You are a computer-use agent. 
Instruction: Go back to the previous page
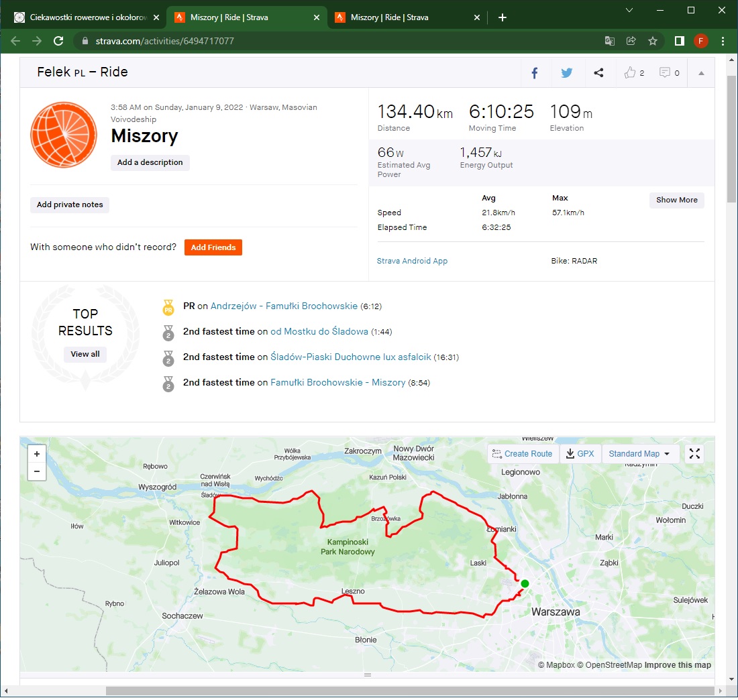(x=15, y=41)
